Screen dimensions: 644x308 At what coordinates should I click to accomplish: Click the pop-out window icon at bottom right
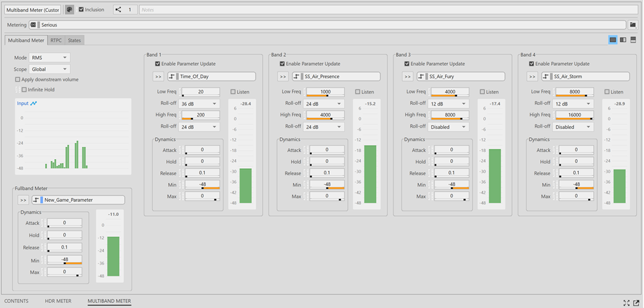636,302
